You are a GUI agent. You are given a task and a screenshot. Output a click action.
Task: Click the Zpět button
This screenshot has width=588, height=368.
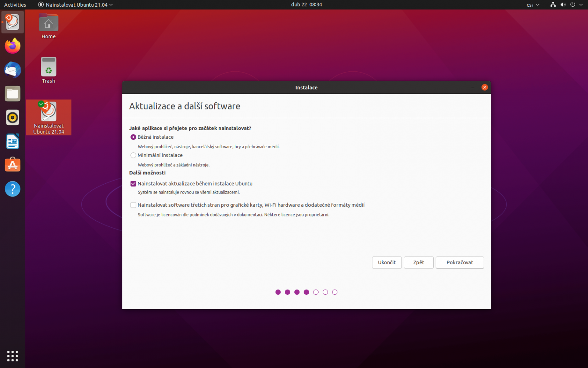(x=419, y=262)
